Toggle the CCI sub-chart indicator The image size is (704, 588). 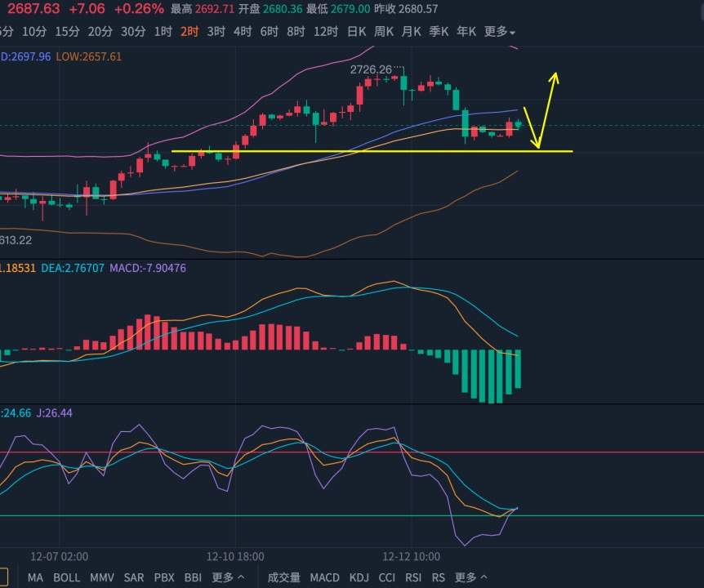[387, 577]
